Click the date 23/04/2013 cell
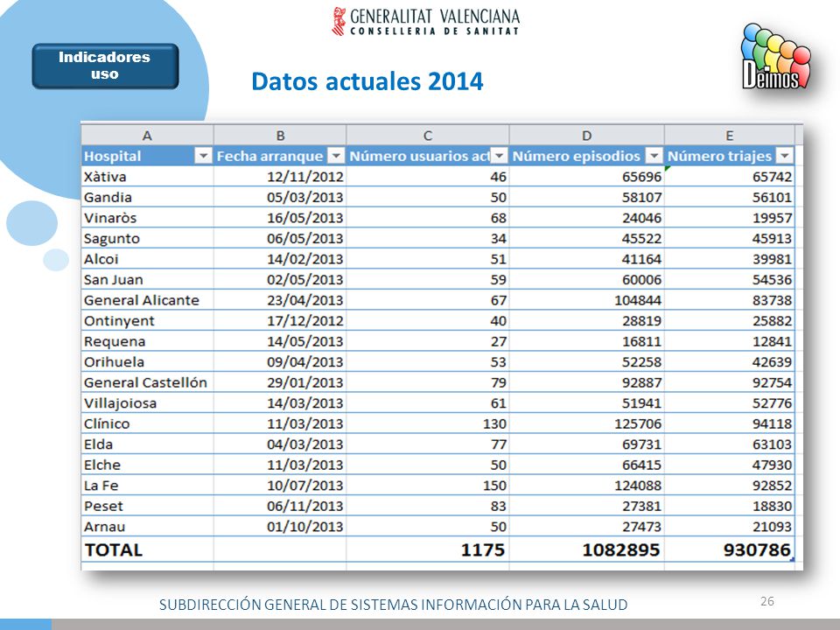The height and width of the screenshot is (630, 840). click(x=280, y=300)
